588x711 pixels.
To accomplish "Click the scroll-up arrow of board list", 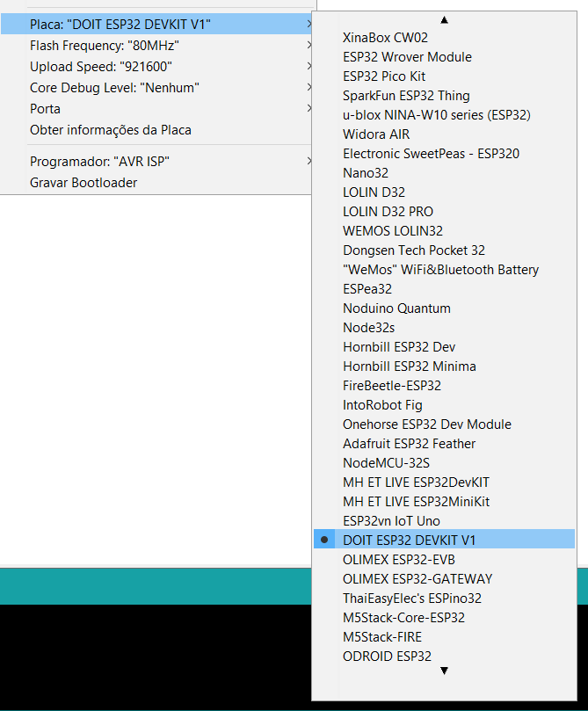I will tap(444, 20).
